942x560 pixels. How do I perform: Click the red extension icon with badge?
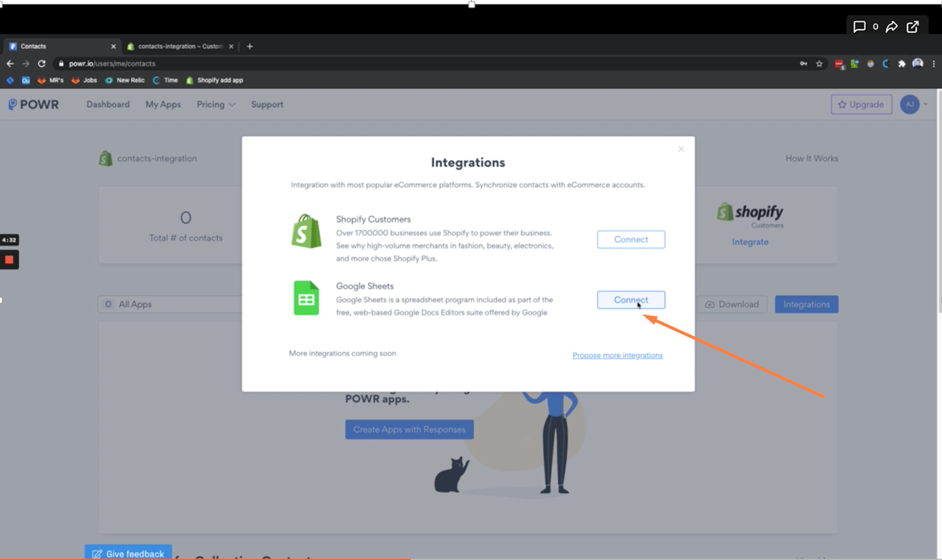coord(839,64)
